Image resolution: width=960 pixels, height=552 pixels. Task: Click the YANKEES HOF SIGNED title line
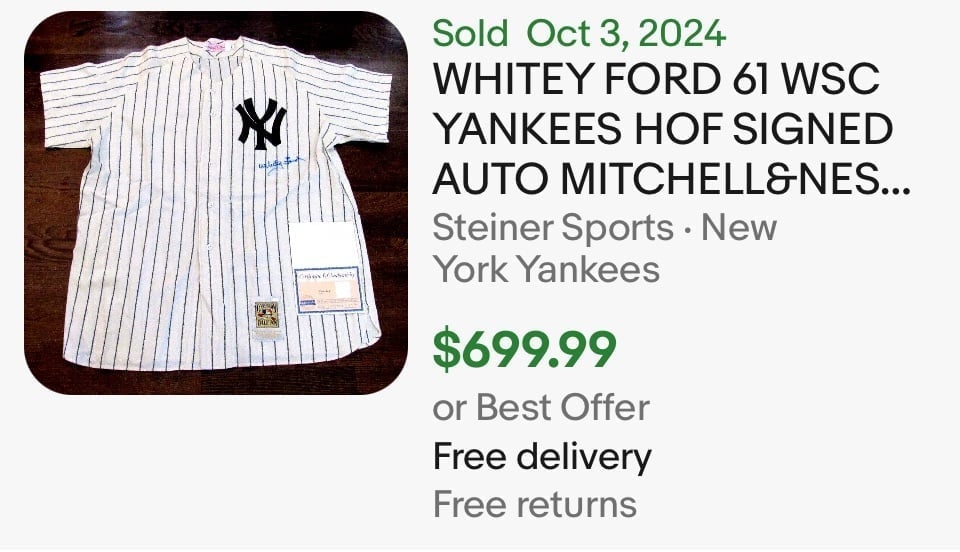[x=663, y=129]
